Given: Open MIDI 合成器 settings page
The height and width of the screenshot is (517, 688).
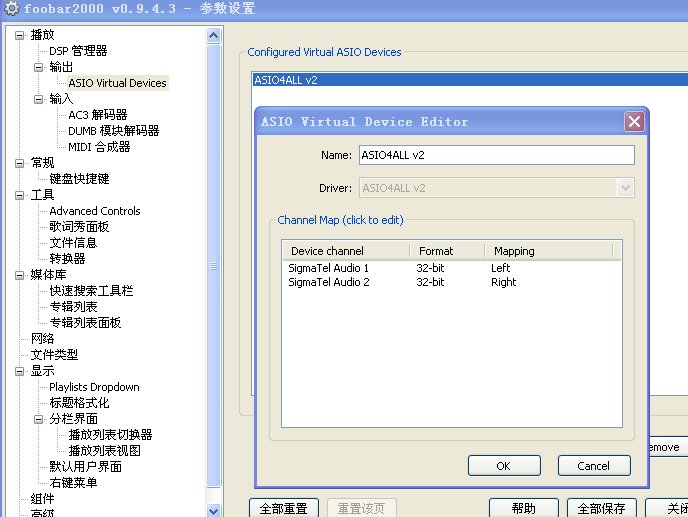Looking at the screenshot, I should coord(99,147).
